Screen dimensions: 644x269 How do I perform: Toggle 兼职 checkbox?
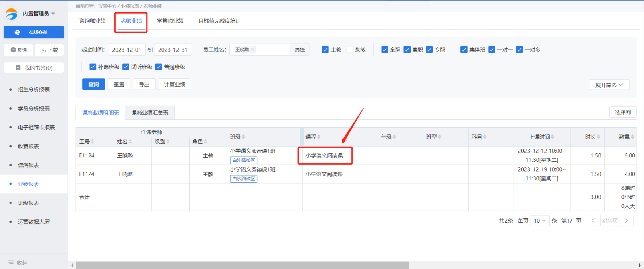click(407, 50)
